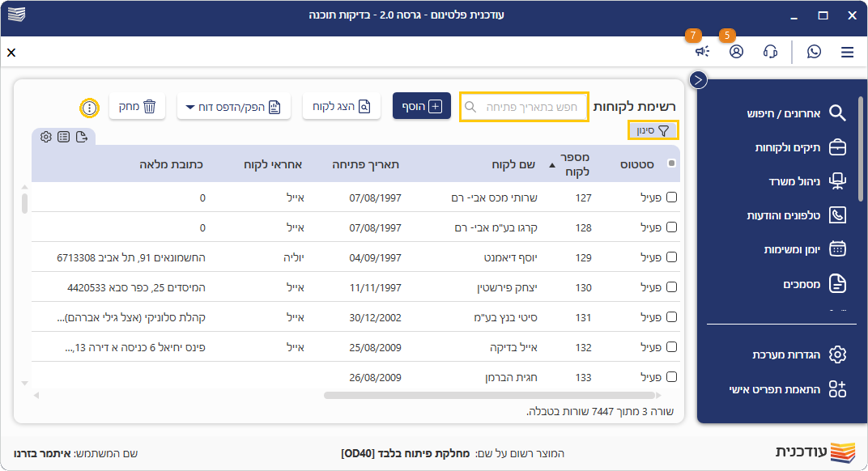Select the row checkbox for client 130
The width and height of the screenshot is (868, 471).
click(x=671, y=287)
